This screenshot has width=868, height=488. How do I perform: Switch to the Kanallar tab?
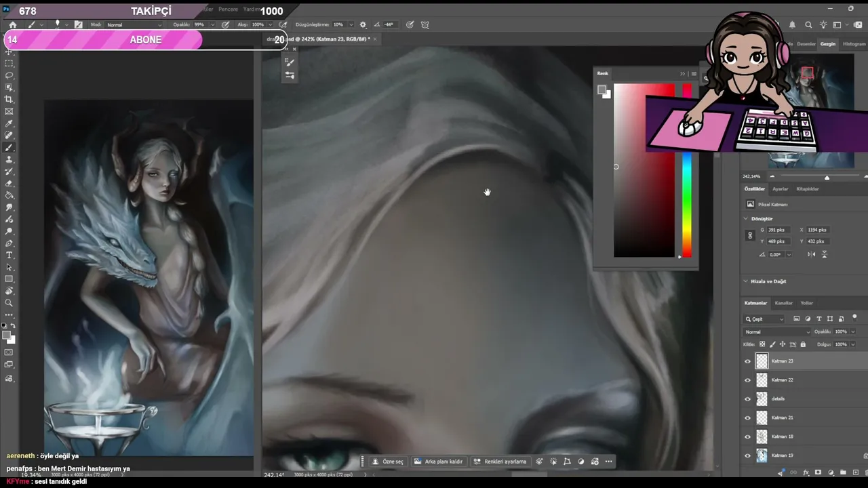pos(784,303)
